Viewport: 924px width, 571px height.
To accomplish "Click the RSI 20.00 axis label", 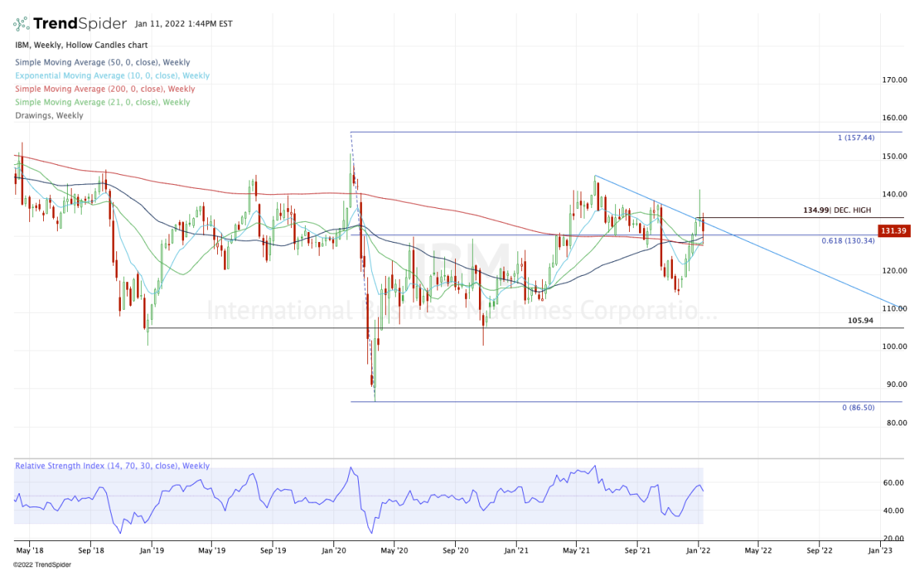I will click(x=892, y=539).
